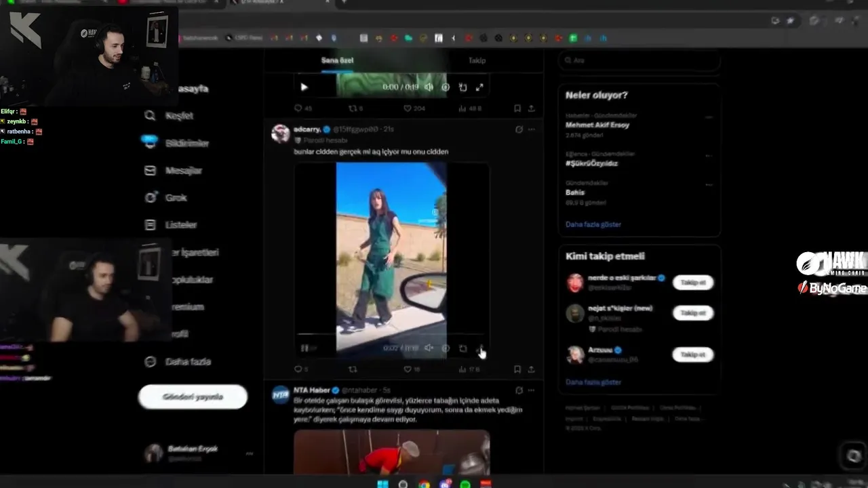Follow the Arzuuu account
868x488 pixels.
693,354
